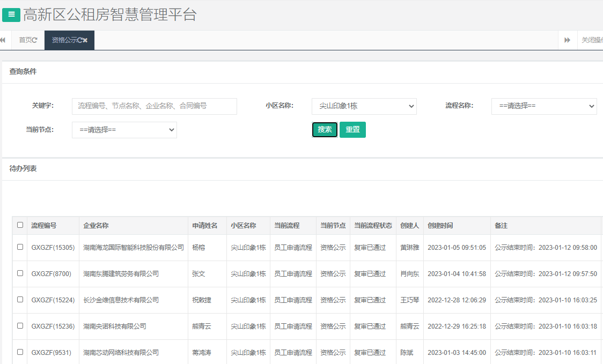Image resolution: width=603 pixels, height=364 pixels.
Task: Check the checkbox for 湖南东腾建筑劳务有限公司
Action: tap(20, 273)
